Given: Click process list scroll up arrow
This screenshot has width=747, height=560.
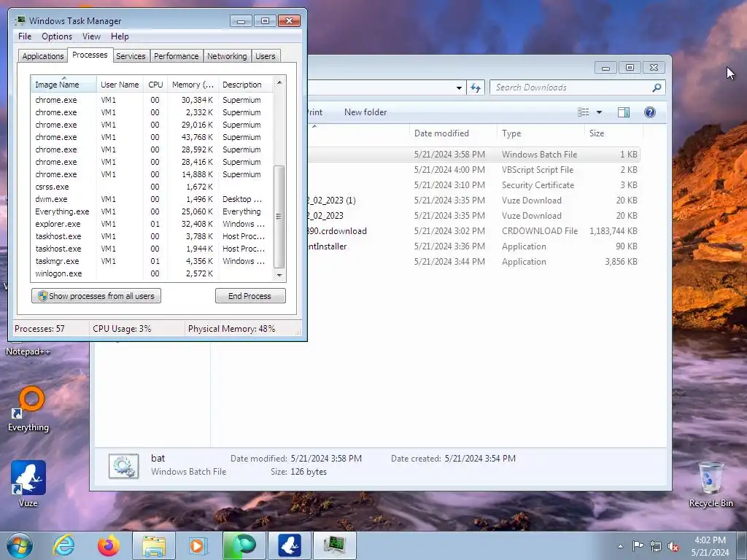Looking at the screenshot, I should [x=279, y=82].
